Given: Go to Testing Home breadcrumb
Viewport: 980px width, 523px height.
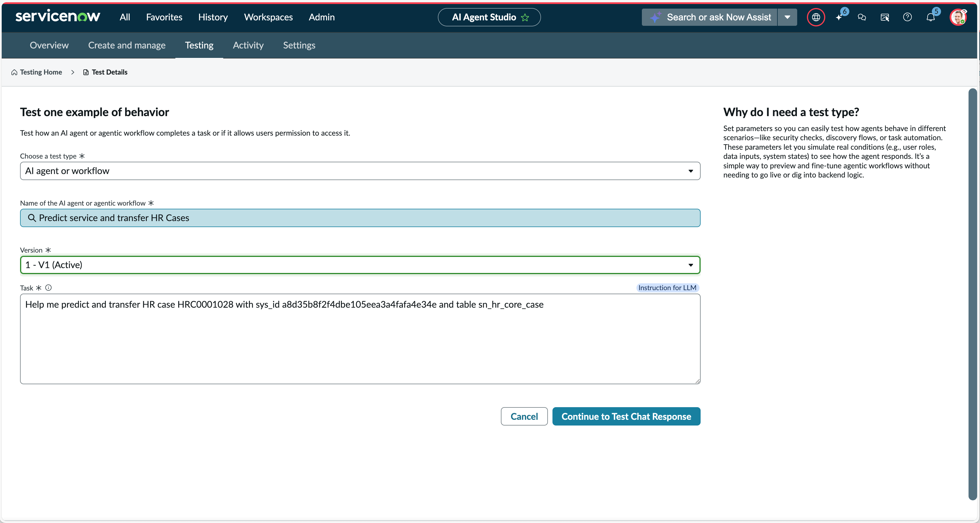Looking at the screenshot, I should 41,72.
